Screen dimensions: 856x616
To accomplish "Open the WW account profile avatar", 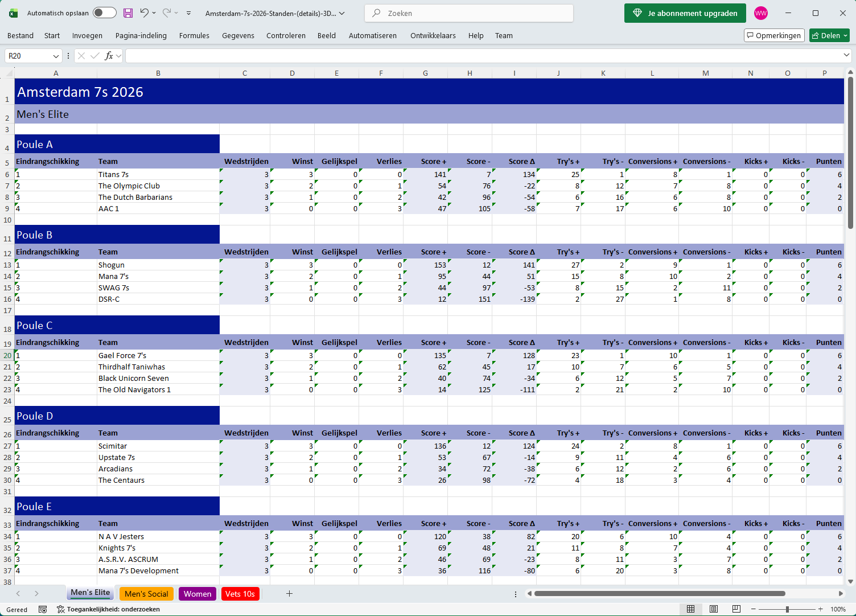I will pos(761,13).
